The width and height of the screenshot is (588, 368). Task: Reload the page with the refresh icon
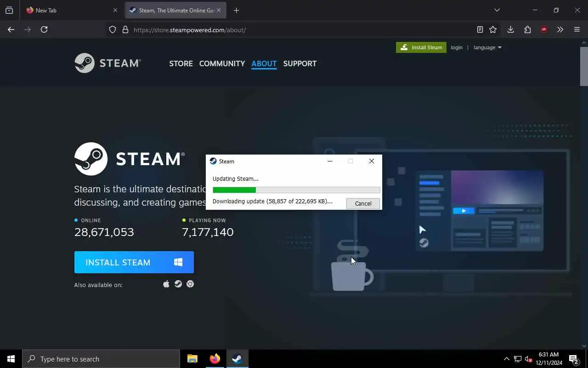(44, 29)
